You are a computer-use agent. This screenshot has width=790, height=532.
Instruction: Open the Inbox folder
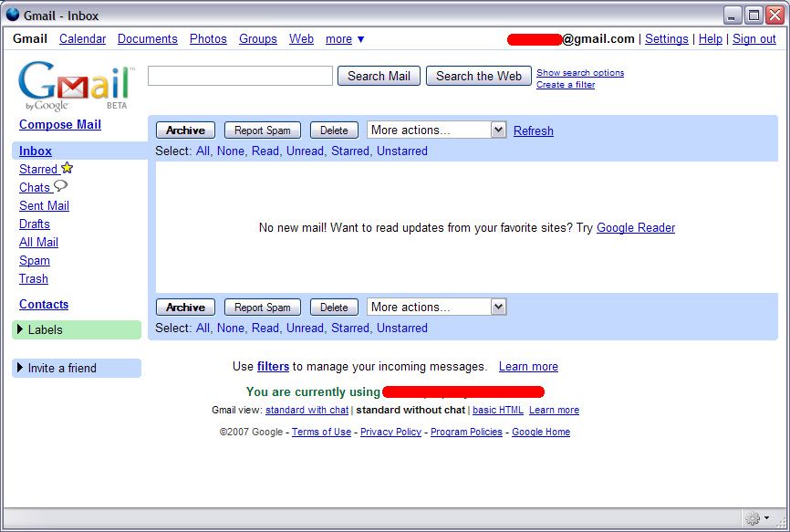[36, 151]
